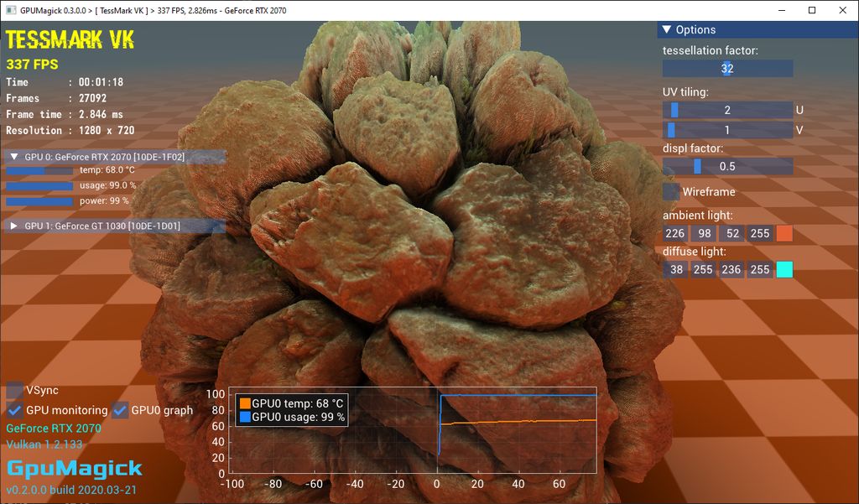
Task: Click the Frame time 2.846 ms text
Action: (65, 115)
